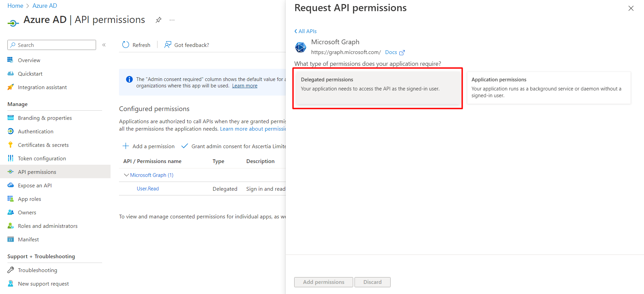The image size is (644, 294).
Task: Open Learn more about permissions link
Action: (253, 129)
